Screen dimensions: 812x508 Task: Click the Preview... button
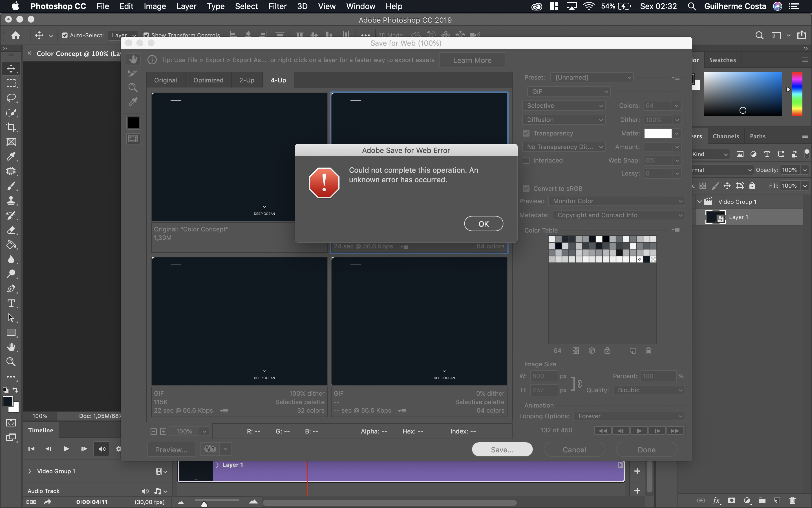click(171, 450)
